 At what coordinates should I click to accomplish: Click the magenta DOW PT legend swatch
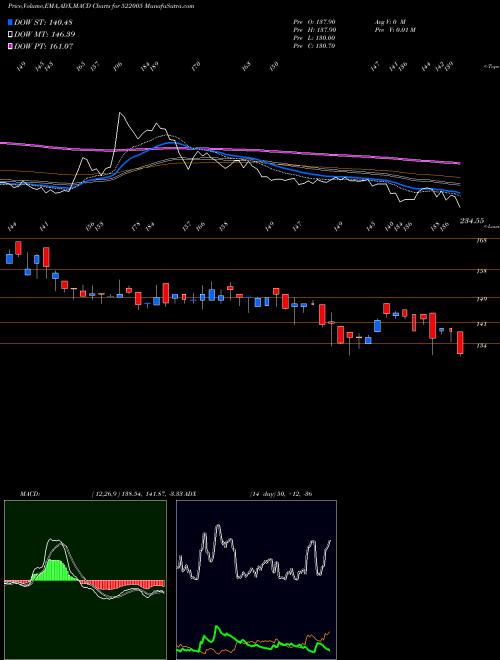[10, 46]
